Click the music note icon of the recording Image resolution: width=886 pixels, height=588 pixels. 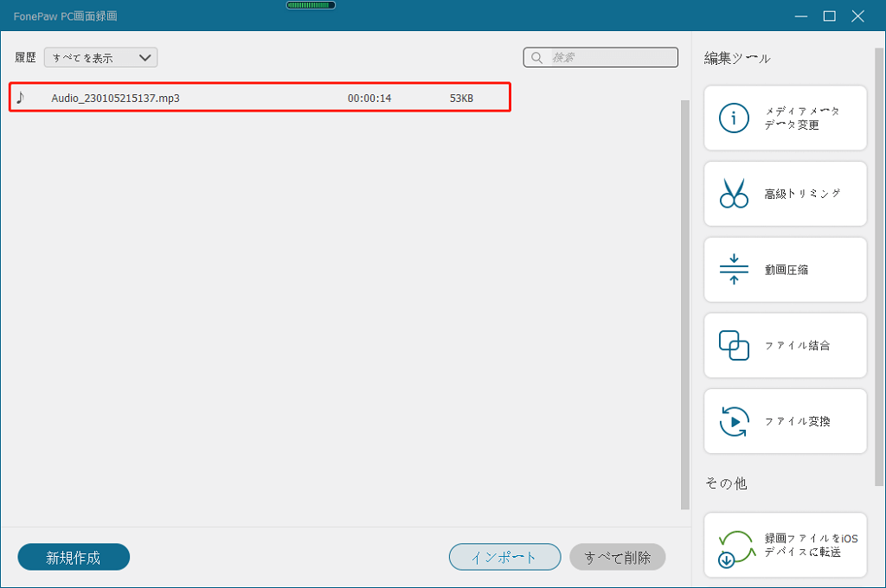click(21, 98)
